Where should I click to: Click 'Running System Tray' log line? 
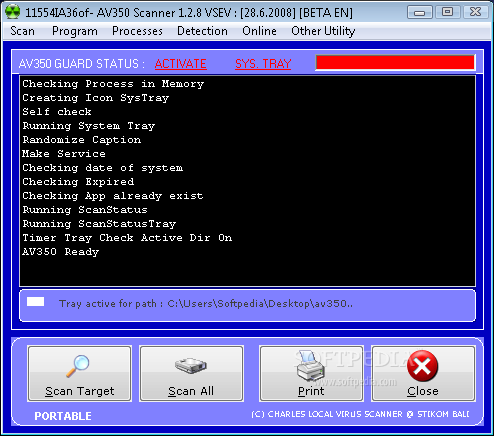(89, 126)
